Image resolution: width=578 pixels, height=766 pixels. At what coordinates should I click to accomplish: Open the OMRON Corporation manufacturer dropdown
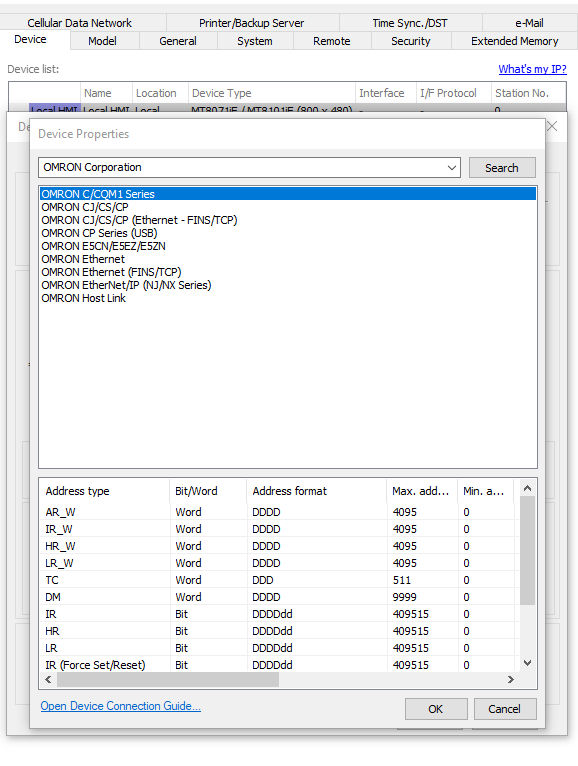pyautogui.click(x=249, y=168)
